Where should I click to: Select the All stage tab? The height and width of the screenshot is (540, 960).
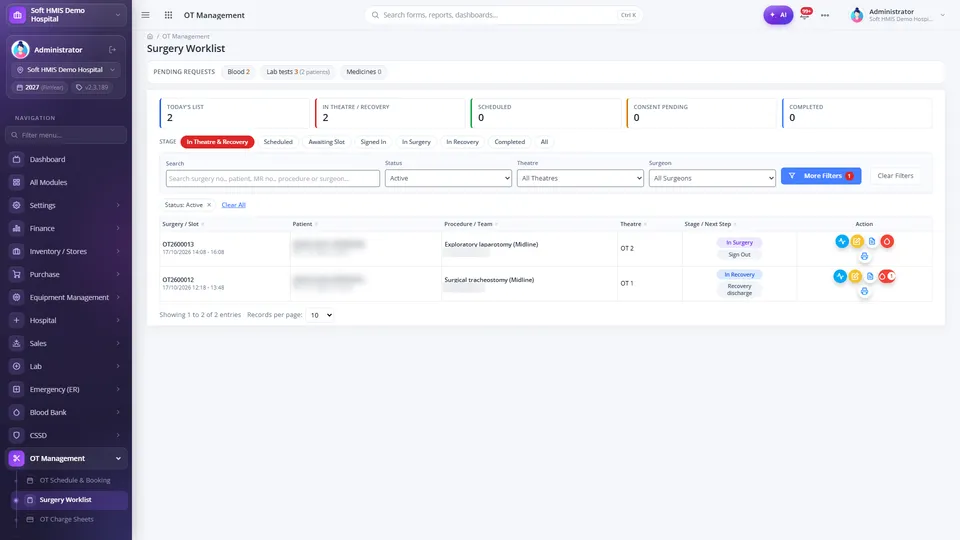click(544, 142)
